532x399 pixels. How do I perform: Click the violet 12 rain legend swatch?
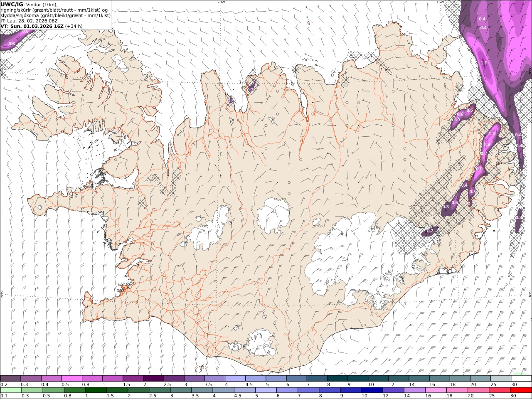point(393,390)
